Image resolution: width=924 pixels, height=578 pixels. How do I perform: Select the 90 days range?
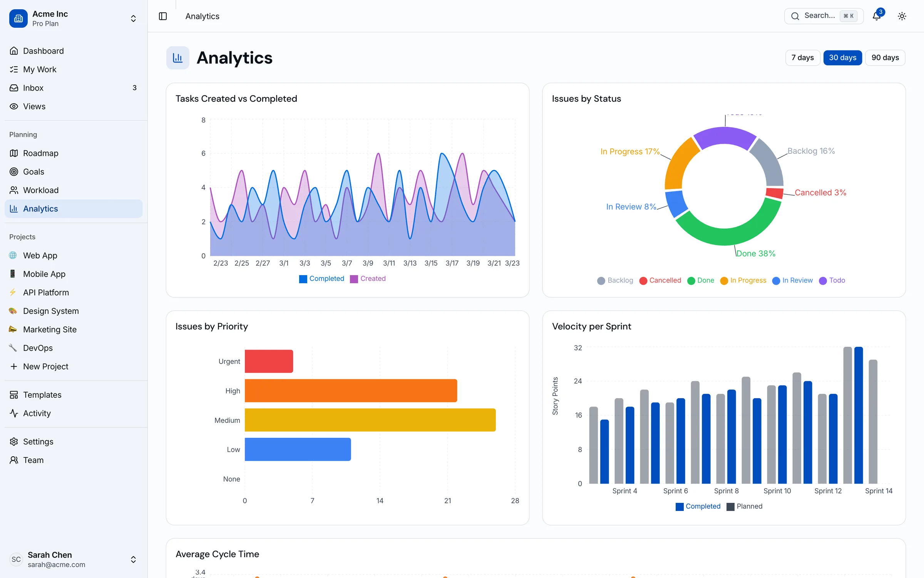pos(885,58)
